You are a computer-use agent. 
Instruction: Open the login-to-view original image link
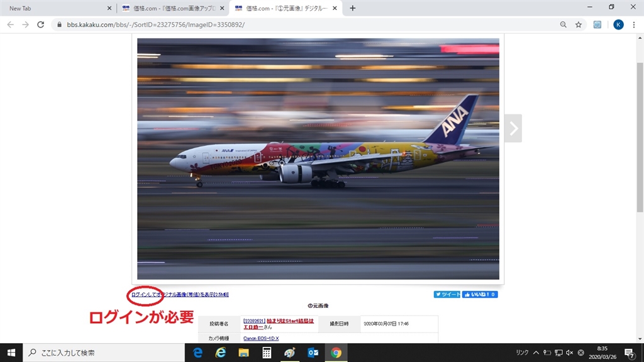tap(180, 295)
